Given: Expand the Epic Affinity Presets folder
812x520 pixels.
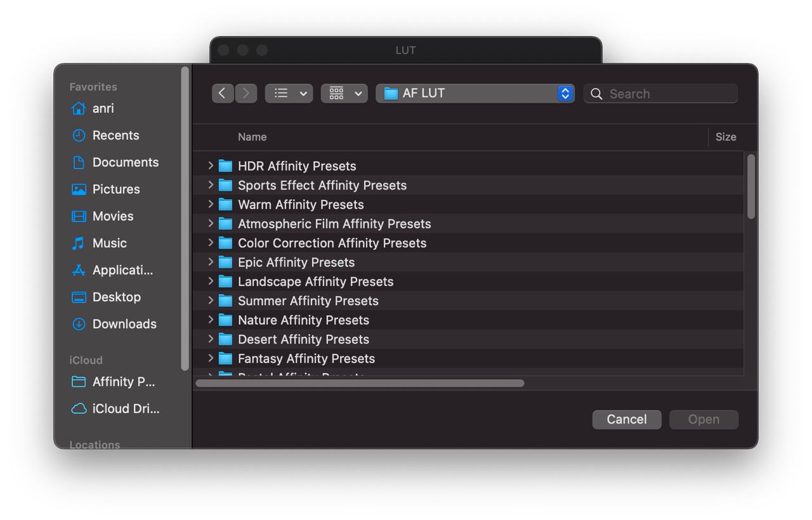Looking at the screenshot, I should point(211,262).
